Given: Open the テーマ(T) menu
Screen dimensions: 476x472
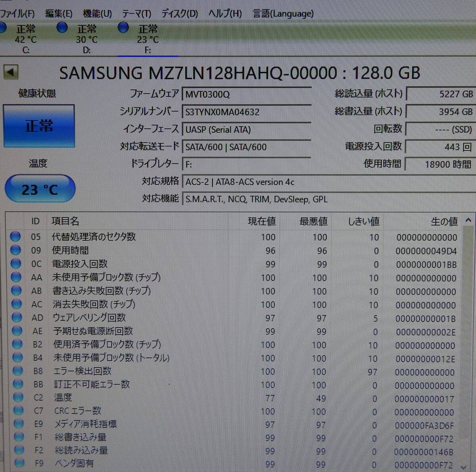Looking at the screenshot, I should point(136,13).
